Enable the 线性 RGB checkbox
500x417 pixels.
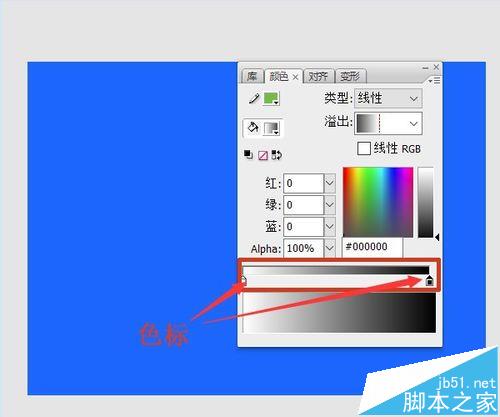tap(364, 148)
